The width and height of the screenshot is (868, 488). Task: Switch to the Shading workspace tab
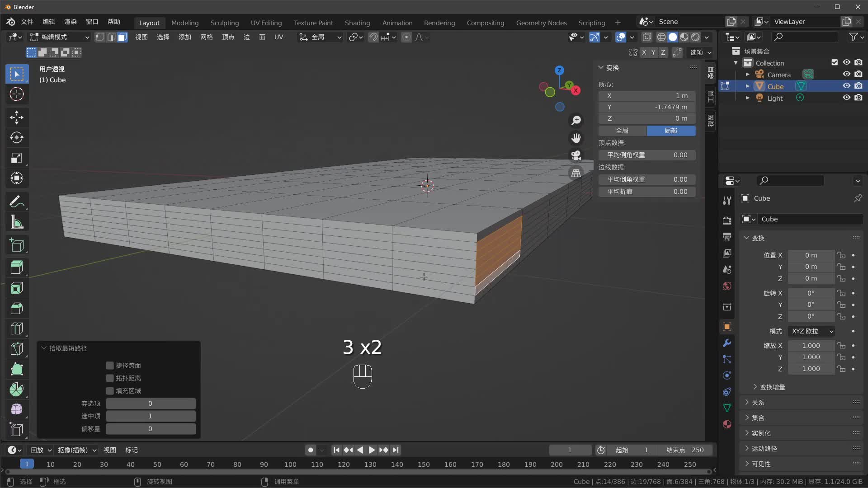(x=357, y=23)
